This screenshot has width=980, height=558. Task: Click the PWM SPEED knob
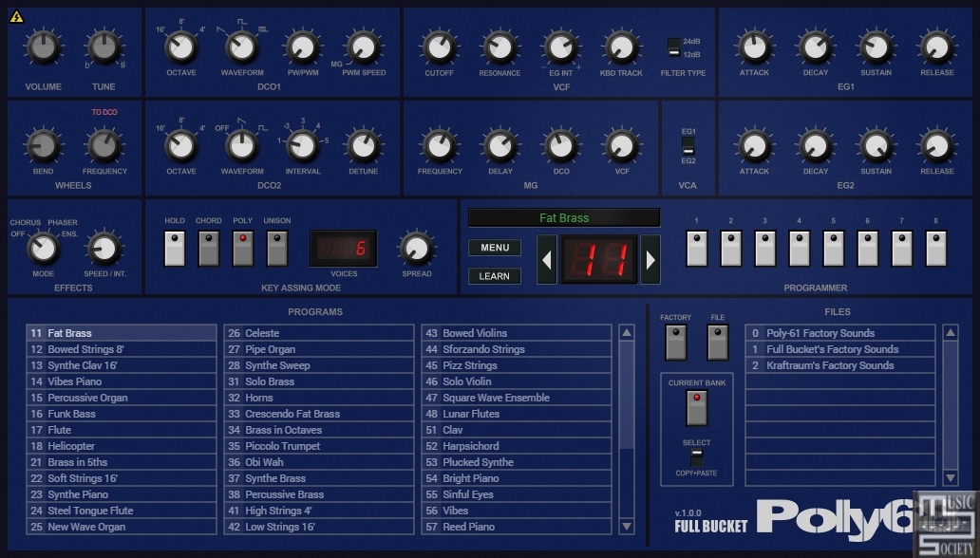pyautogui.click(x=364, y=46)
